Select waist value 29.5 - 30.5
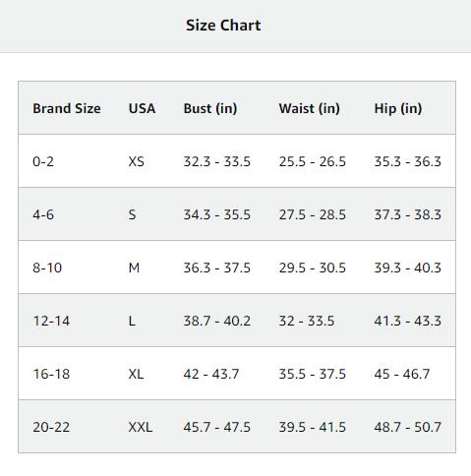The height and width of the screenshot is (476, 471). [312, 268]
